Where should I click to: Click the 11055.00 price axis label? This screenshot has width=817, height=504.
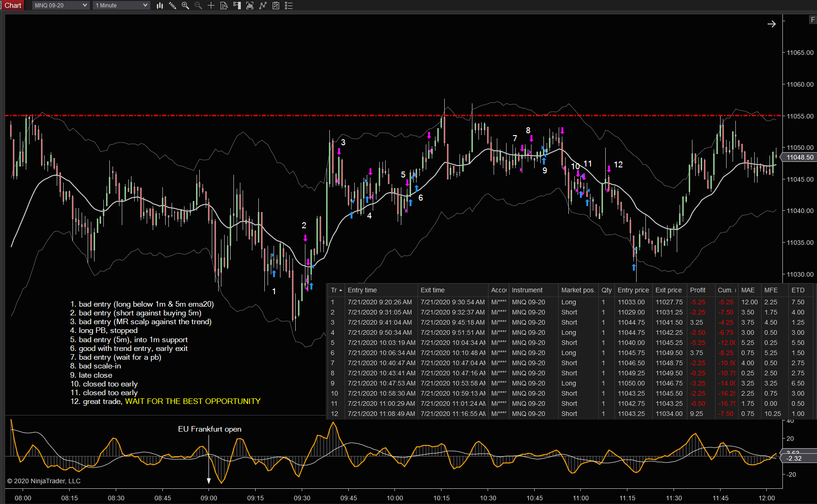[800, 116]
